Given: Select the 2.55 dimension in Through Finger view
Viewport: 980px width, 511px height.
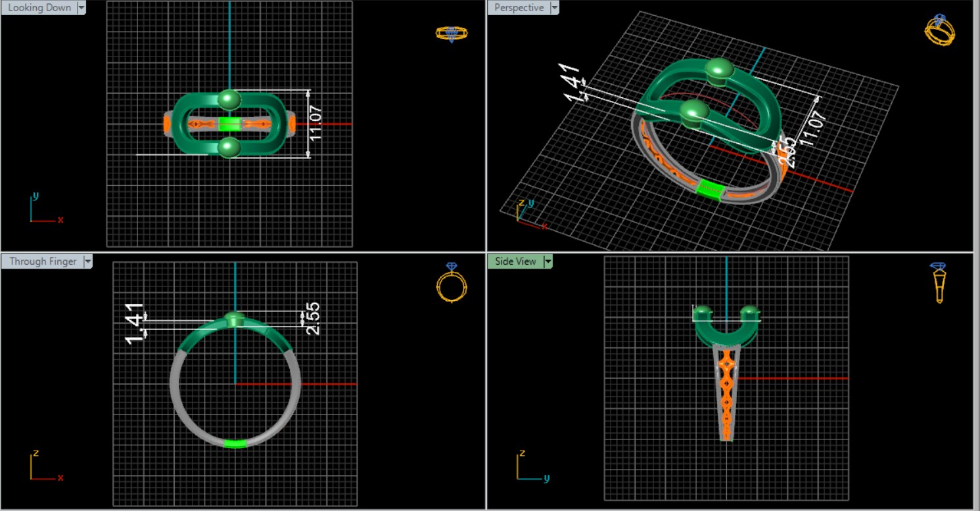Looking at the screenshot, I should pos(313,319).
